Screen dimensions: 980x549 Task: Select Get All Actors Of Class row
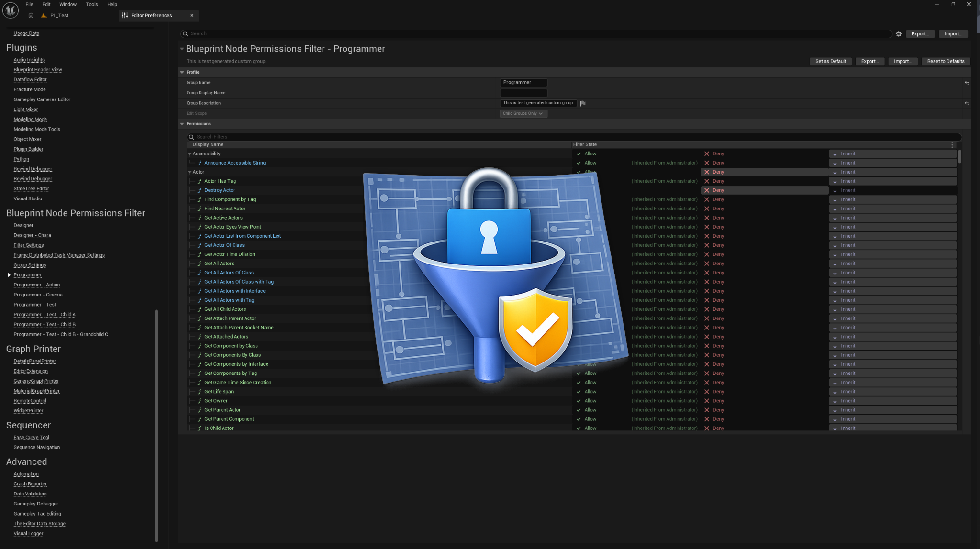(378, 273)
